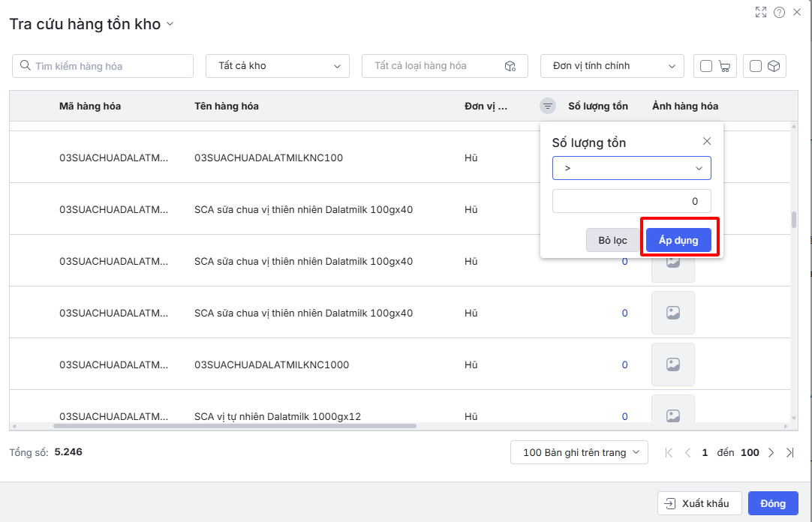
Task: Click the product category box icon
Action: 510,66
